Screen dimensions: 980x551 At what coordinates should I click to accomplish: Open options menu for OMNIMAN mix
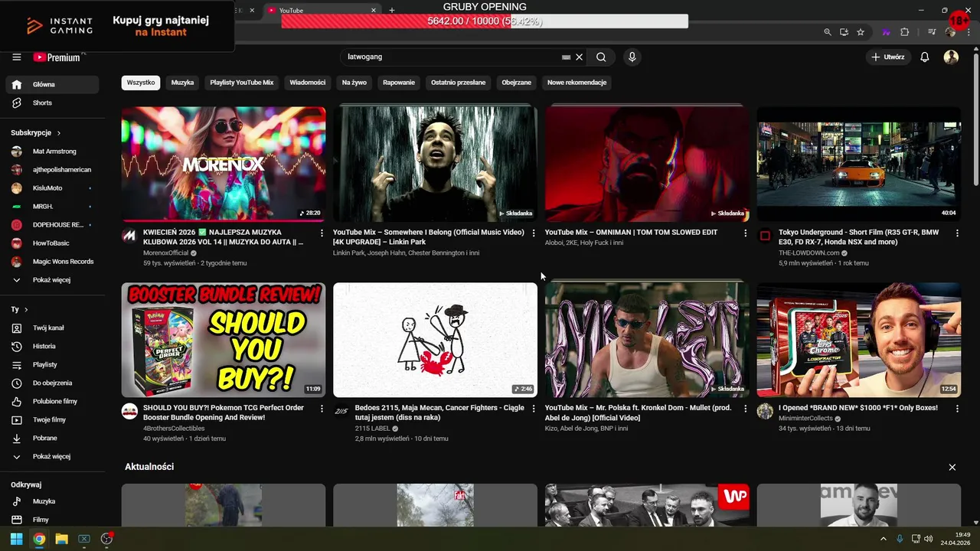pyautogui.click(x=745, y=233)
